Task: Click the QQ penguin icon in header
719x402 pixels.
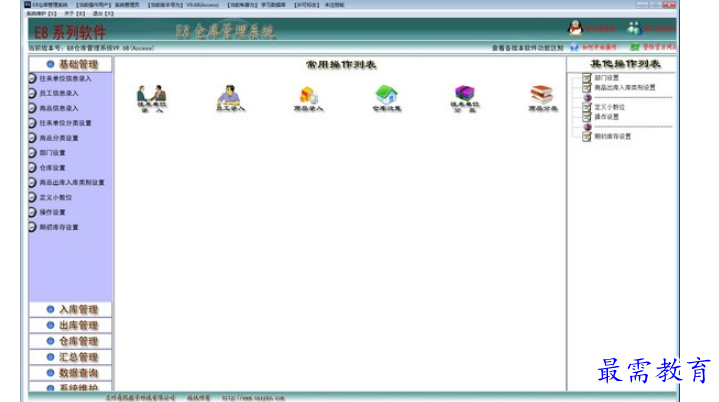Action: tap(575, 28)
